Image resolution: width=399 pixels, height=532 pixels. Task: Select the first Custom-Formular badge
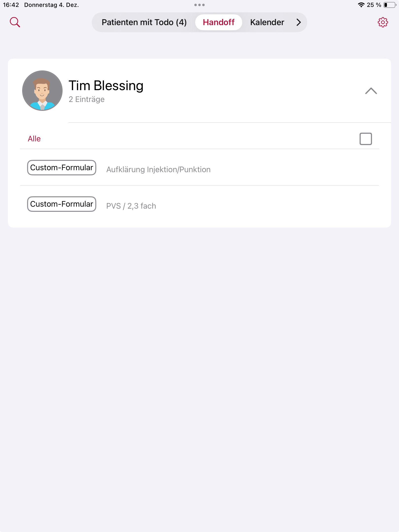click(x=62, y=167)
